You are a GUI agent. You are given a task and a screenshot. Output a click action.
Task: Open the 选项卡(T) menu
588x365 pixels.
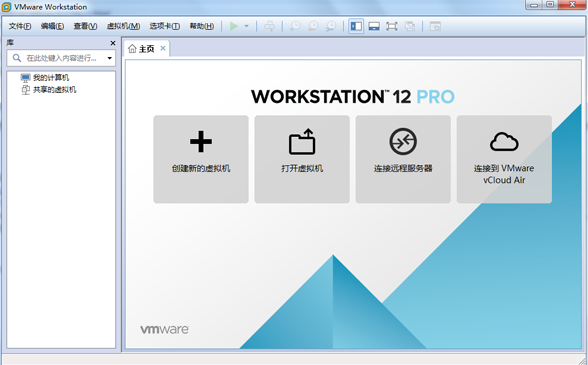[x=165, y=26]
